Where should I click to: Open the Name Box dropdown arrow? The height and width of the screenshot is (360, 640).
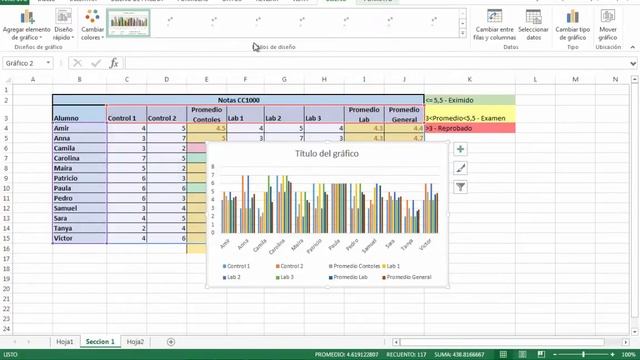[x=48, y=63]
